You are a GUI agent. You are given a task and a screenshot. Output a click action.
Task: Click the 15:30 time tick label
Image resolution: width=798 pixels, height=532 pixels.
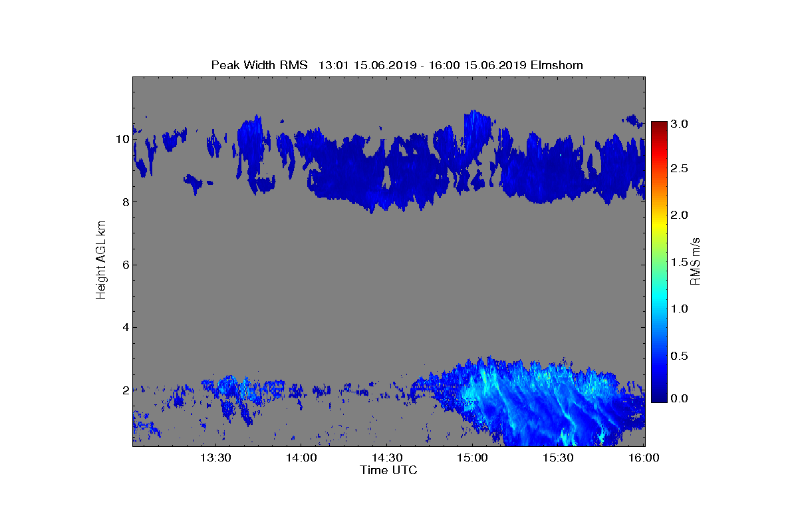pyautogui.click(x=558, y=458)
